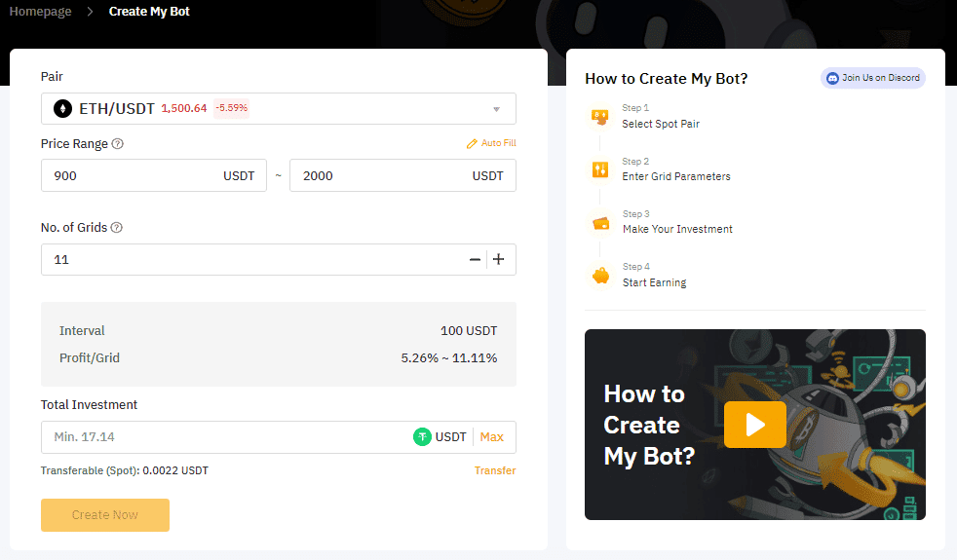957x560 pixels.
Task: Click the Transferable (Spot) 0.0022 USDT text
Action: click(x=125, y=470)
